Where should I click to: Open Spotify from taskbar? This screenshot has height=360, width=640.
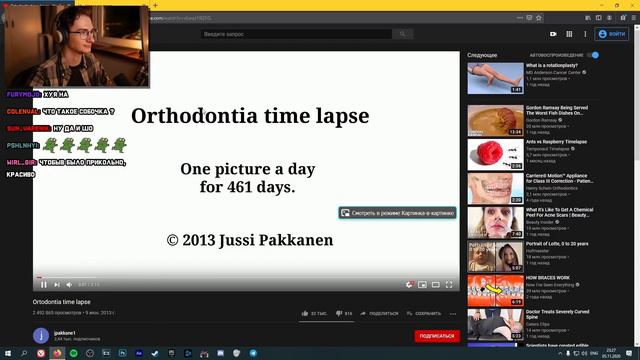coord(73,353)
